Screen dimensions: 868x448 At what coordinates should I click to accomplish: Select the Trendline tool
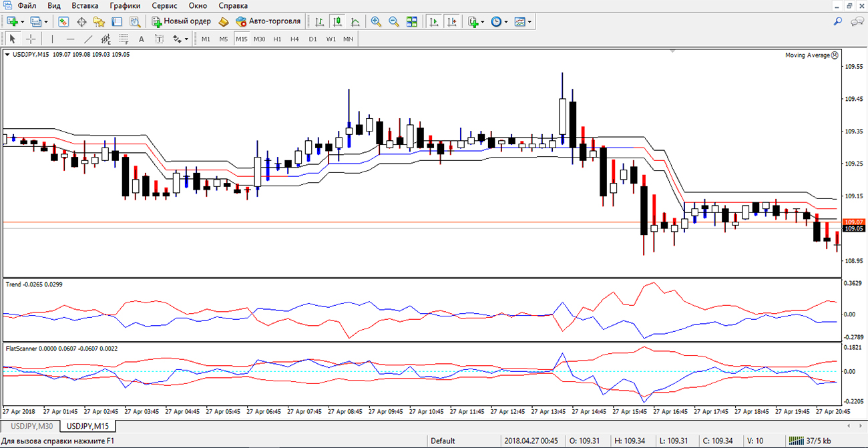pyautogui.click(x=88, y=39)
